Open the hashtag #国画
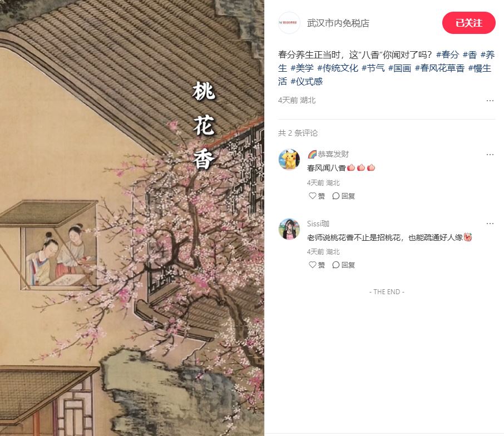Screen dimensions: 504x436 [399, 68]
